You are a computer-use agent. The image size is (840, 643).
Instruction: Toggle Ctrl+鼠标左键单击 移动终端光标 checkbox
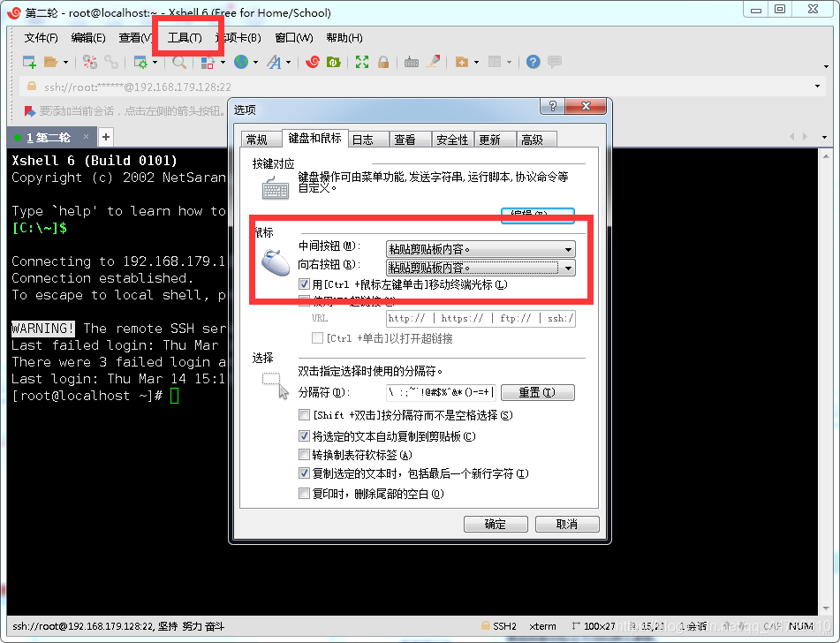point(304,284)
